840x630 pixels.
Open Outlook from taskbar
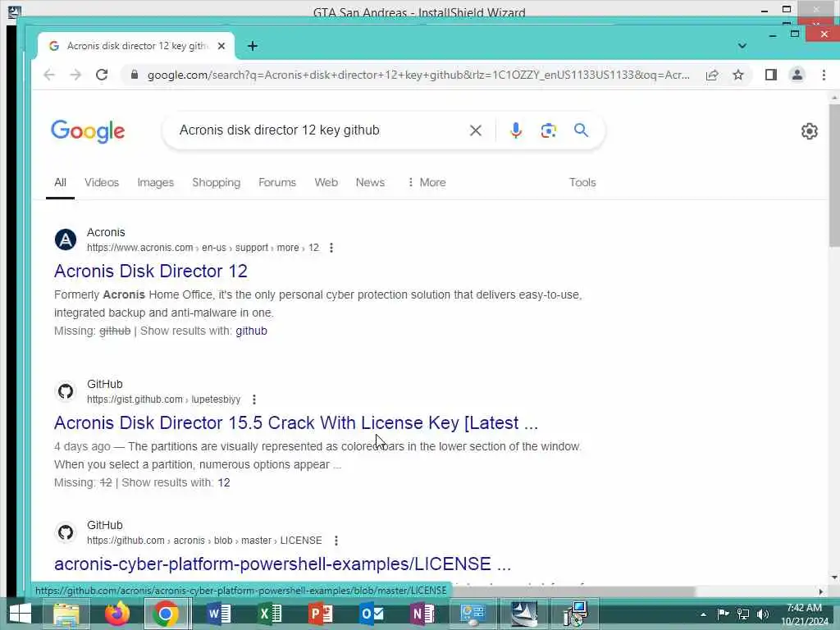tap(372, 614)
